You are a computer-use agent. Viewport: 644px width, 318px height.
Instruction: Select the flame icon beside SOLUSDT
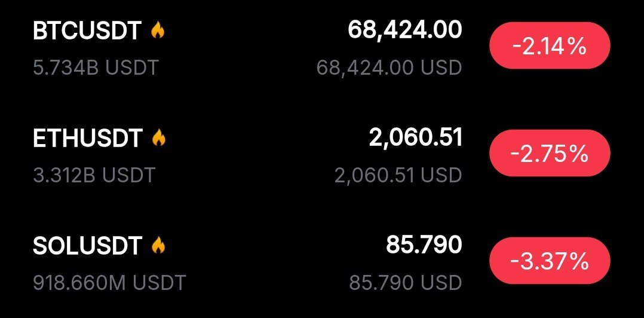(158, 245)
